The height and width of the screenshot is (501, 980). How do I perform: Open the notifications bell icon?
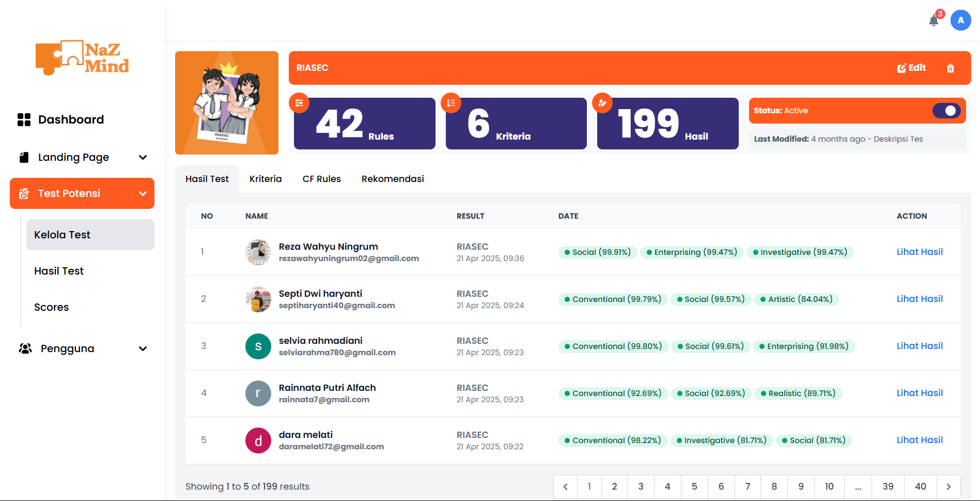(934, 21)
